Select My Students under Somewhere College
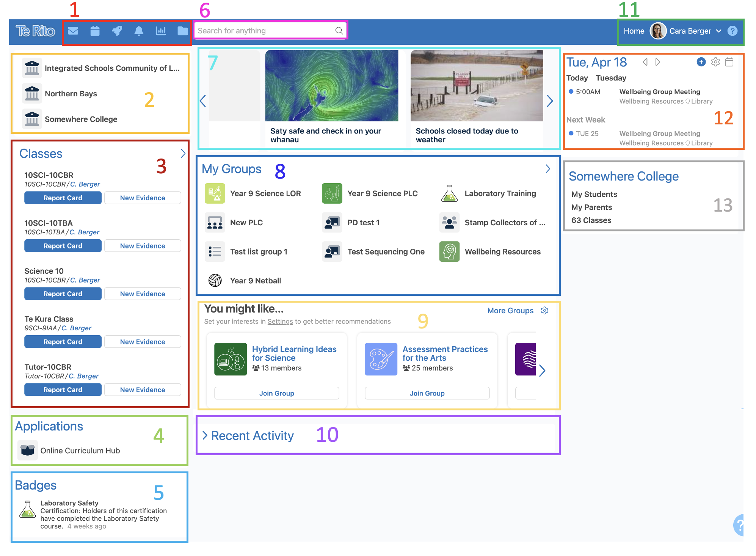Screen dimensions: 756x556 click(594, 194)
